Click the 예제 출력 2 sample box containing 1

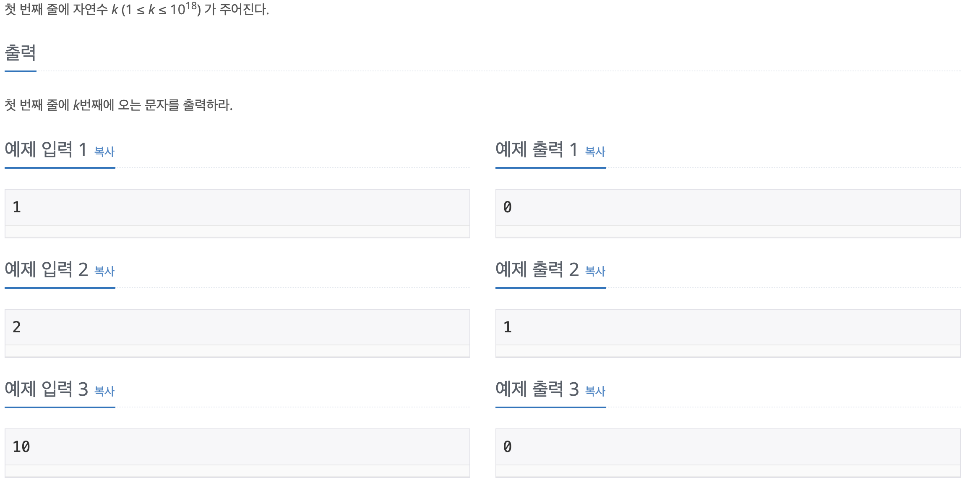click(728, 333)
